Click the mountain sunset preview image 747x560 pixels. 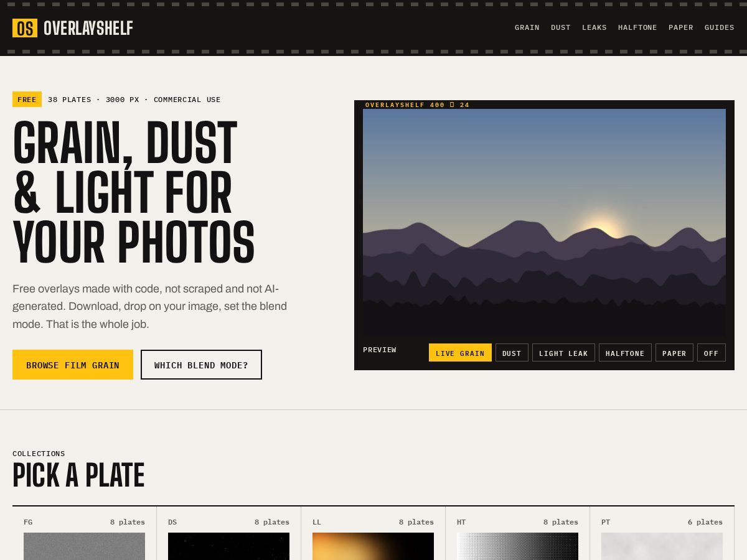(544, 222)
